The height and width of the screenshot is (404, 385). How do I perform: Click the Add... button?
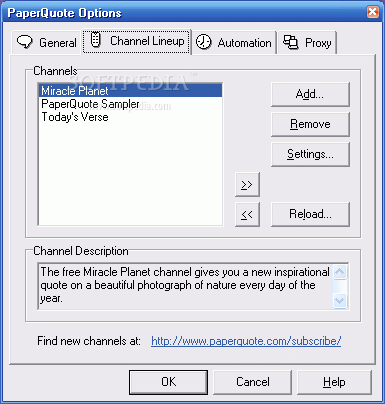click(310, 94)
